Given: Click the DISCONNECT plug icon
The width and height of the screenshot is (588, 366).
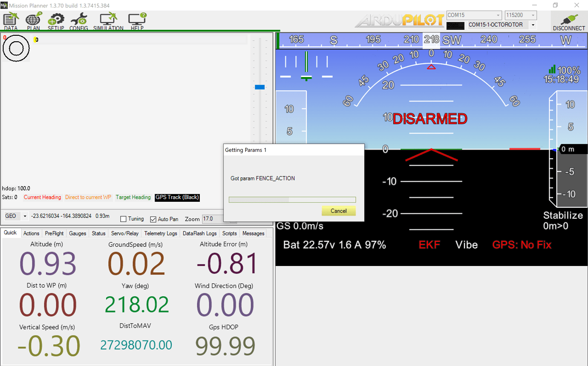Looking at the screenshot, I should coord(569,21).
